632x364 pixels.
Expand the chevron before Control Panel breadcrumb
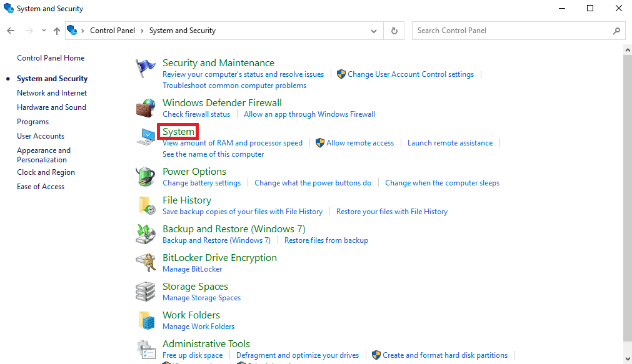click(x=83, y=31)
